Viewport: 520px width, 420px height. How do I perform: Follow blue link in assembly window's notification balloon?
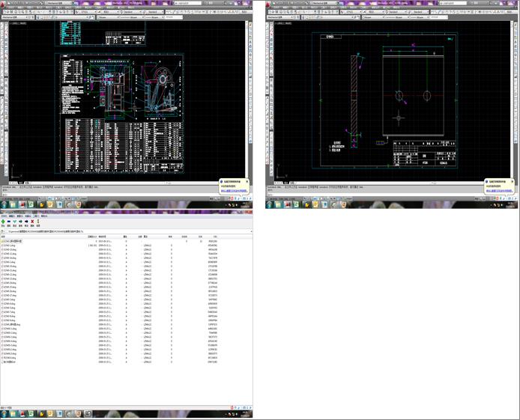234,191
